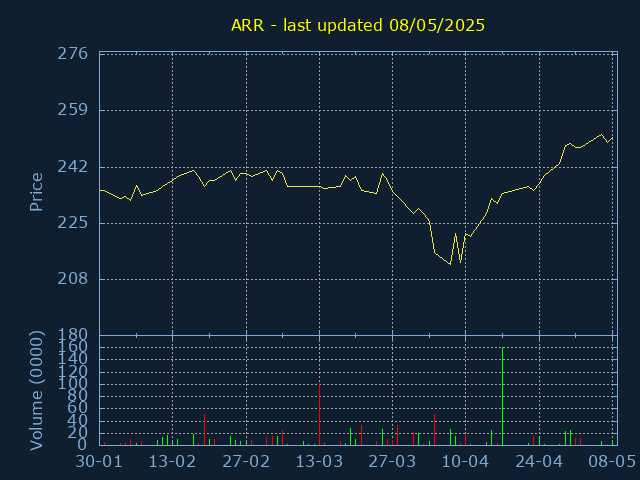Click the 08-05 date label

point(611,462)
